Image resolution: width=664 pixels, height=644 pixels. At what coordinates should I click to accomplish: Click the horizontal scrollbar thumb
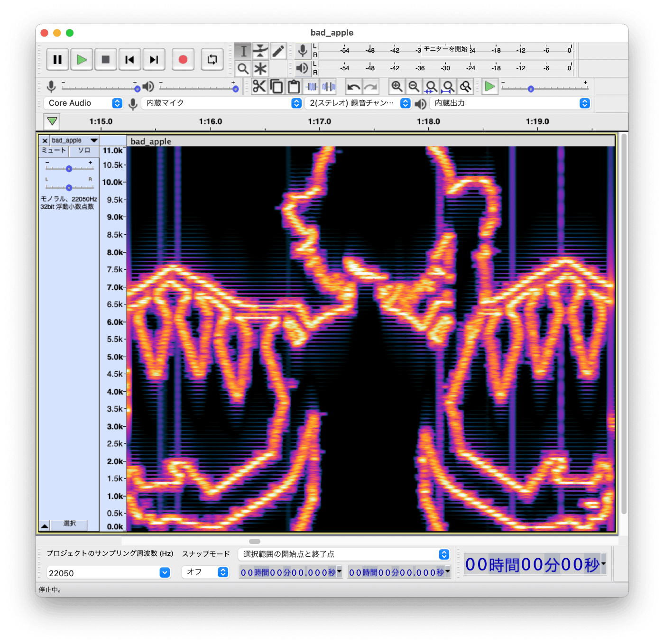(255, 541)
